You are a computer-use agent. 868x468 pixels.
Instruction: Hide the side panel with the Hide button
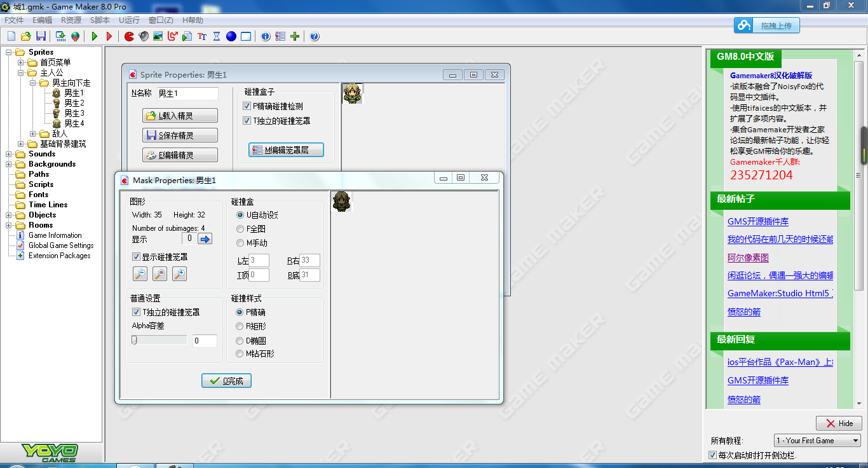click(839, 423)
